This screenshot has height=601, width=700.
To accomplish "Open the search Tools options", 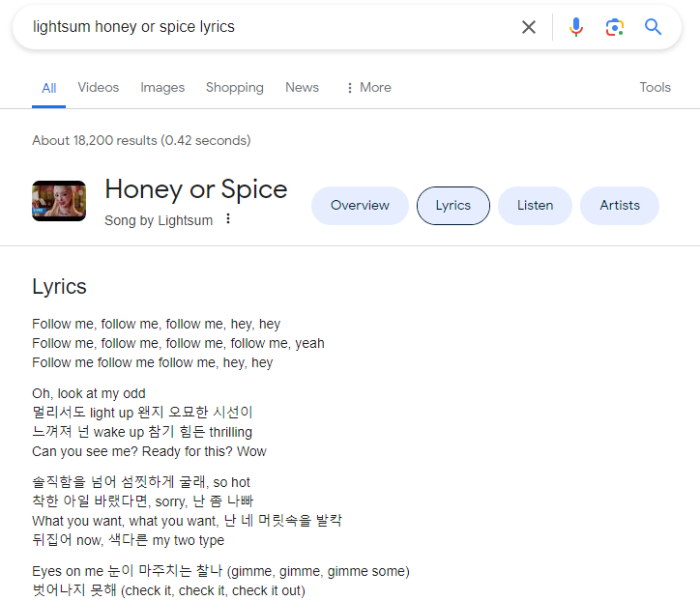I will pyautogui.click(x=655, y=88).
